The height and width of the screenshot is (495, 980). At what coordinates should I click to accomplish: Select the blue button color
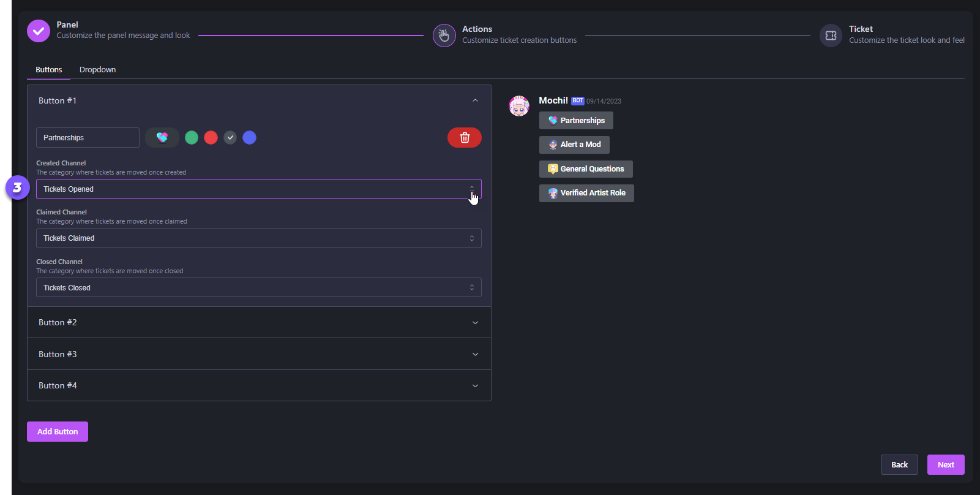[249, 138]
